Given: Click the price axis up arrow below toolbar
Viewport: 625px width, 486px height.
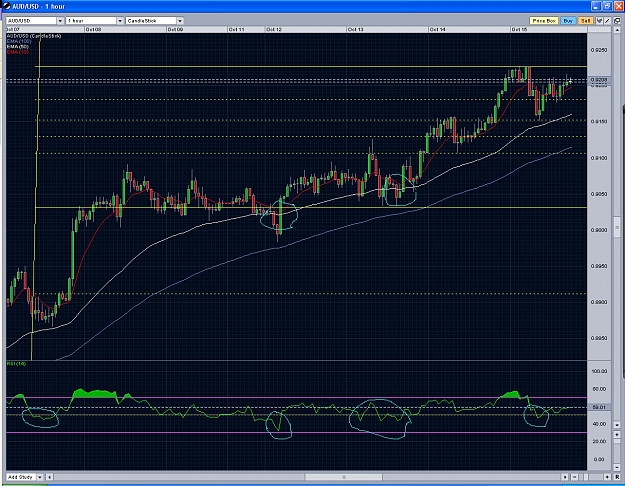Looking at the screenshot, I should click(x=617, y=30).
